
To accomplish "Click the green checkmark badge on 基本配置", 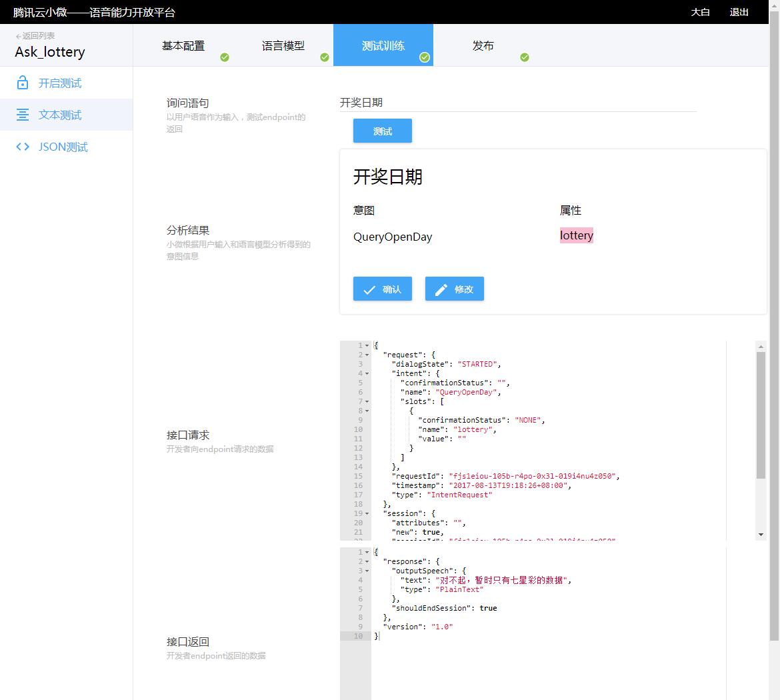I will 225,57.
